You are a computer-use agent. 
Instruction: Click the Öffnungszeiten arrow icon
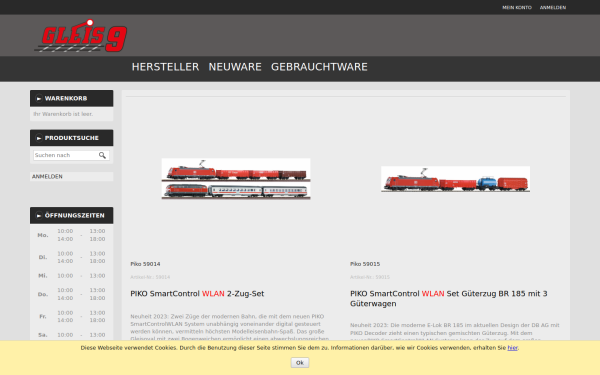tap(39, 215)
